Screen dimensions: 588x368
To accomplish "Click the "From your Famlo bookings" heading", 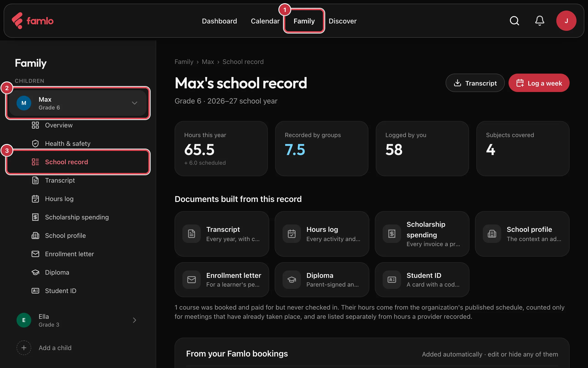I will coord(237,354).
